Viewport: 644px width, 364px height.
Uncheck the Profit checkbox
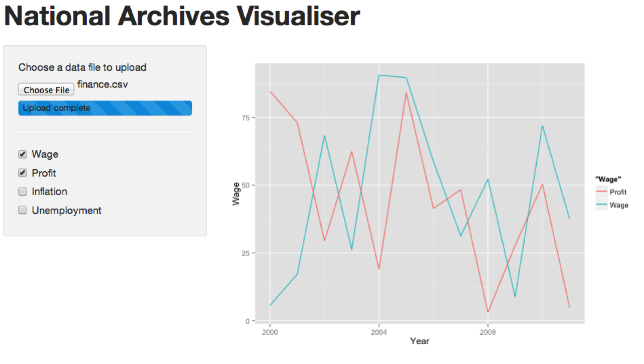(23, 173)
